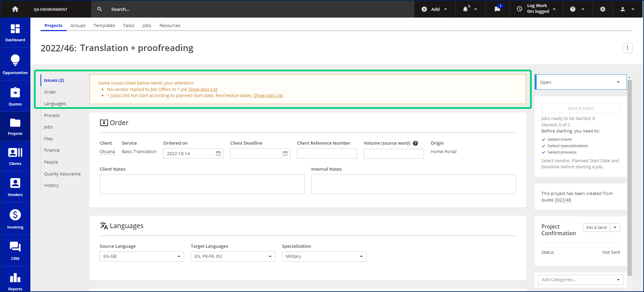Open the project three-dot options menu
Screen dimensions: 644x292
(x=627, y=48)
